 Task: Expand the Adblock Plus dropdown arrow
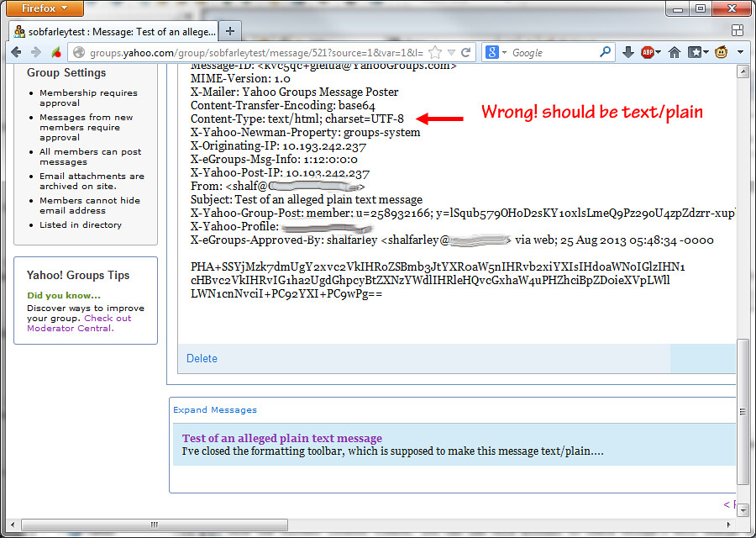tap(659, 52)
